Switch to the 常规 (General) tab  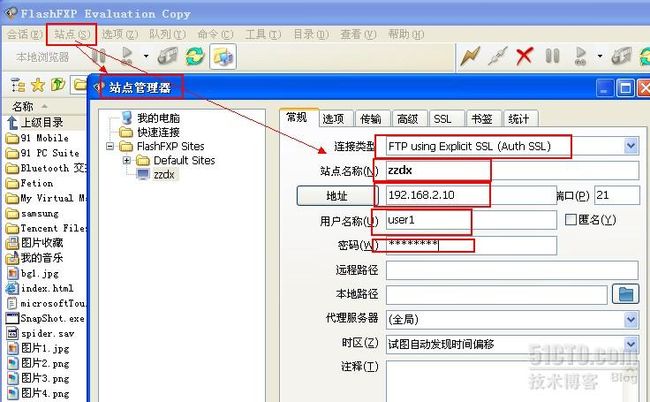point(297,118)
